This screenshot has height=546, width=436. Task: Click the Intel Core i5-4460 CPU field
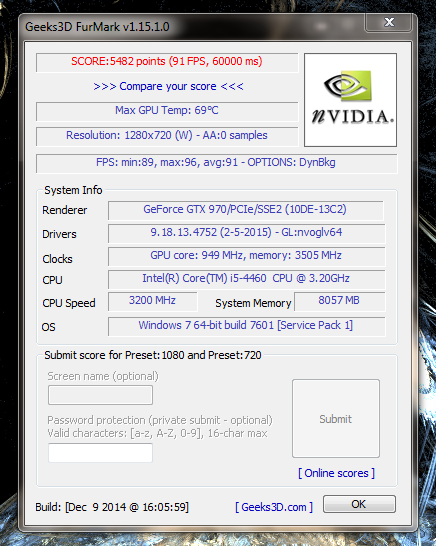point(247,279)
